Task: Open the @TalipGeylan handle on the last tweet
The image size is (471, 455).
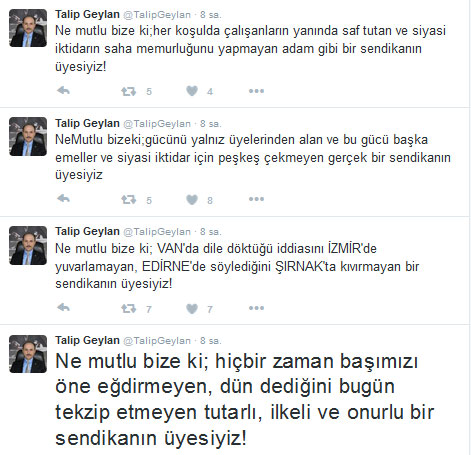Action: 157,341
